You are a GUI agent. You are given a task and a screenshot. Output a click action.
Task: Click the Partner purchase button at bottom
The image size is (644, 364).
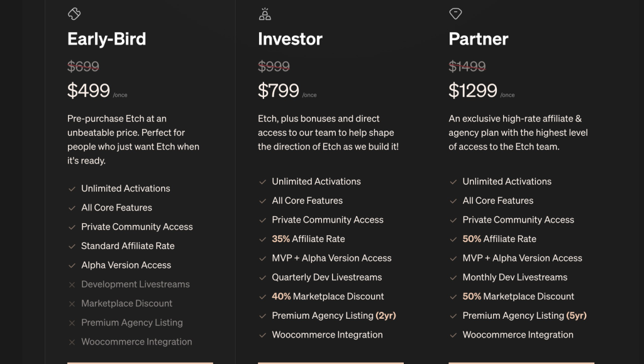tap(521, 363)
